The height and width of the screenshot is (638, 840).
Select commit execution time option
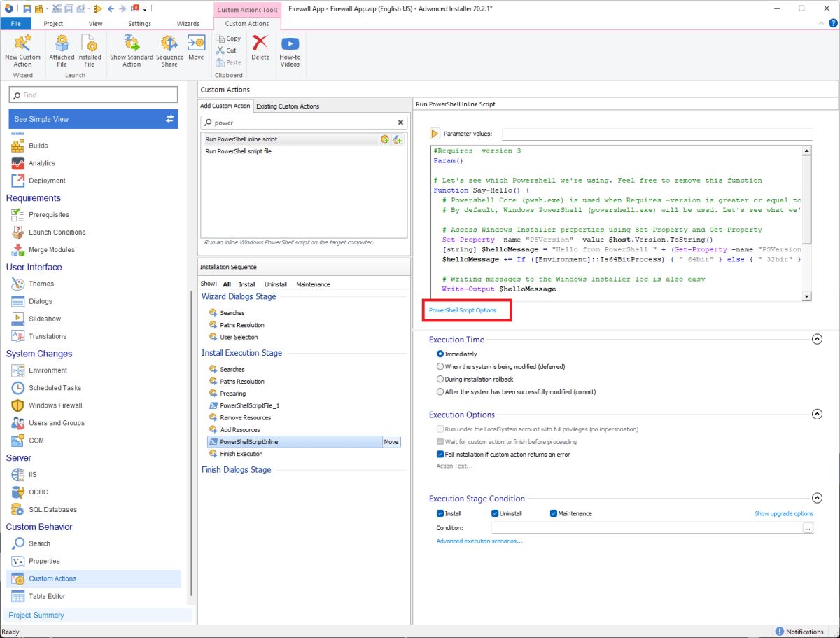pyautogui.click(x=440, y=392)
